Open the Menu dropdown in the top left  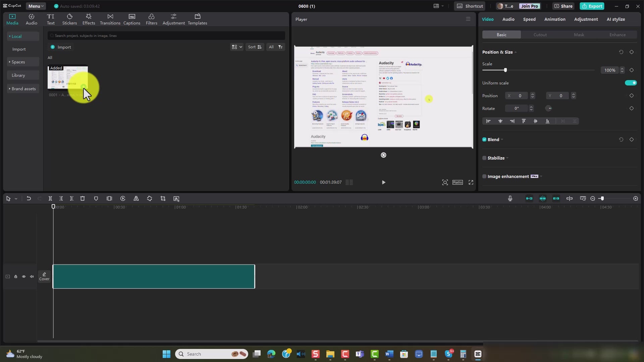36,6
